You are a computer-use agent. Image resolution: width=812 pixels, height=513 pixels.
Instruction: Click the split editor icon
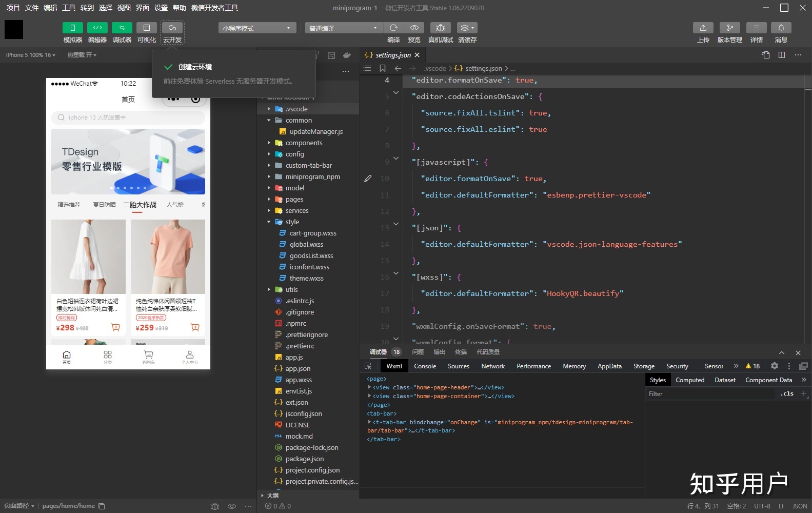click(x=782, y=55)
